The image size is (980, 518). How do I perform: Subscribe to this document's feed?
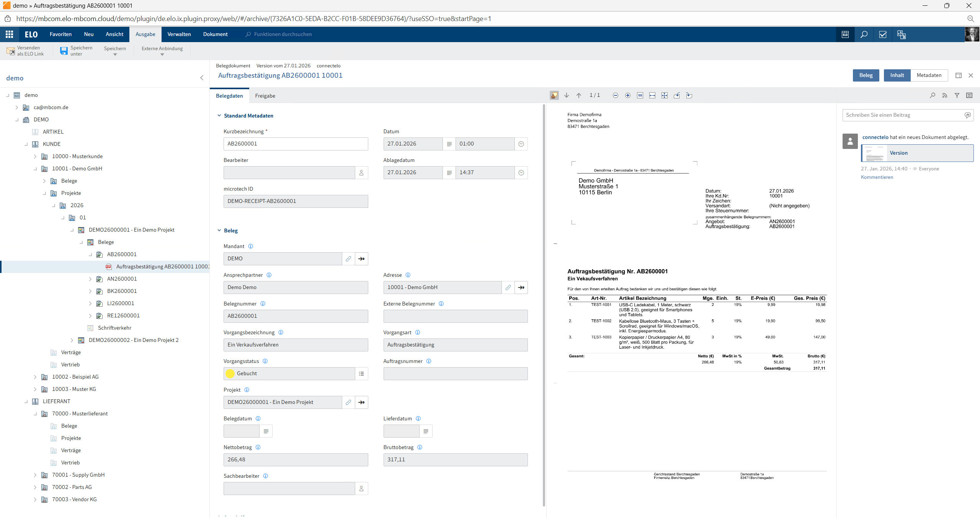(945, 95)
